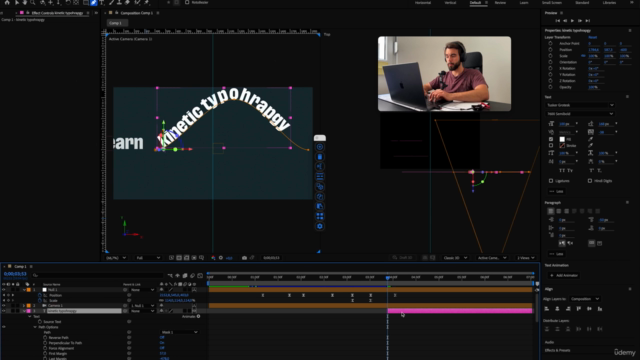Enable the Hindi Digits checkbox
The height and width of the screenshot is (360, 640).
tap(589, 180)
